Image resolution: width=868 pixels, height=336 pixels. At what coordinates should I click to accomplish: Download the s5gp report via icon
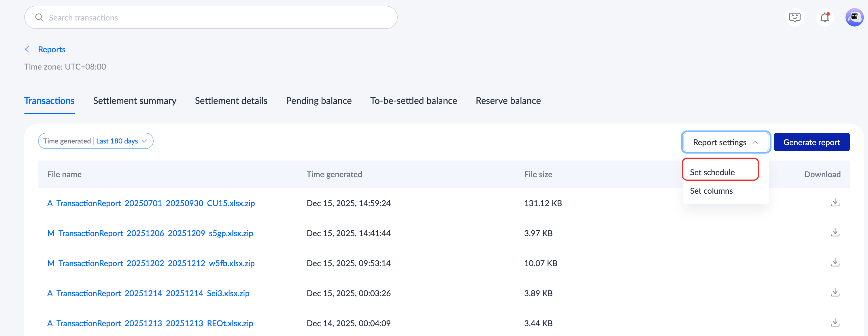(x=835, y=232)
